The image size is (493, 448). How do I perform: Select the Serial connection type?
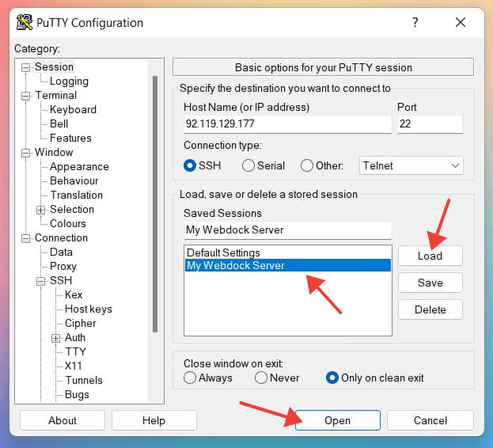(x=248, y=165)
